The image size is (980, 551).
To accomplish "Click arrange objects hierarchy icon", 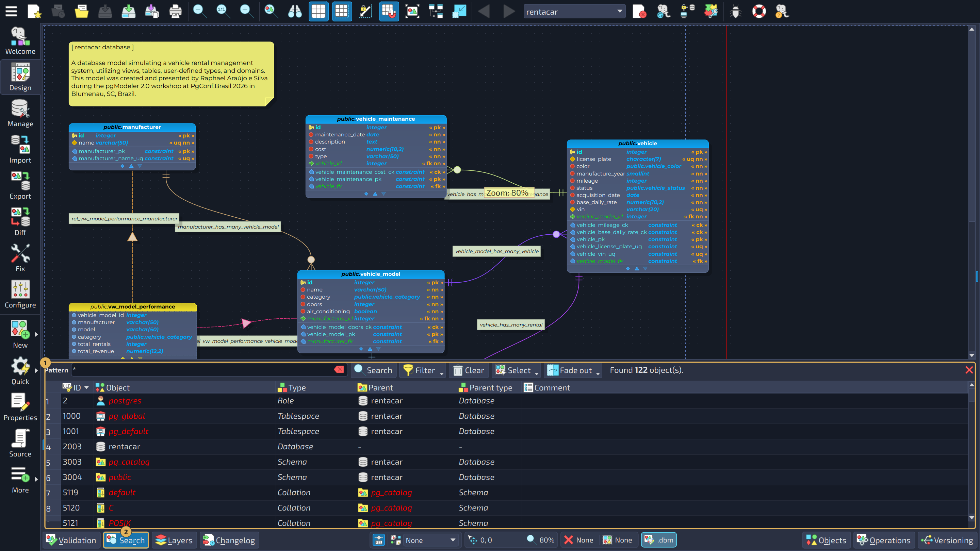I will (436, 12).
